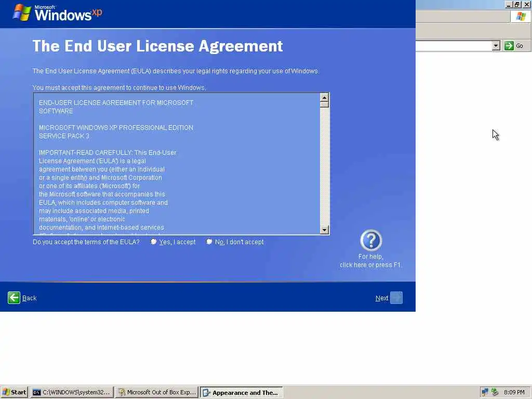
Task: Click the network connection tray icon
Action: [x=485, y=392]
